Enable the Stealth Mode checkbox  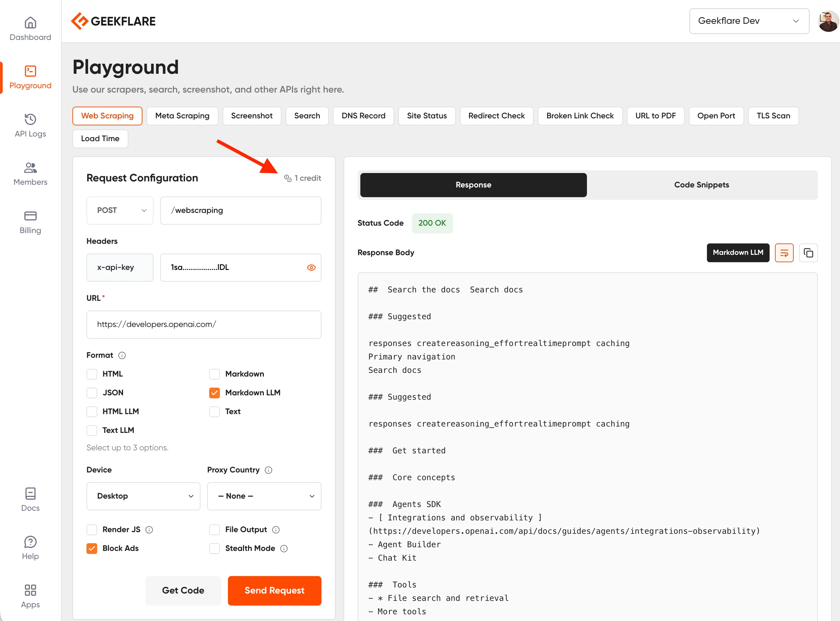tap(215, 549)
